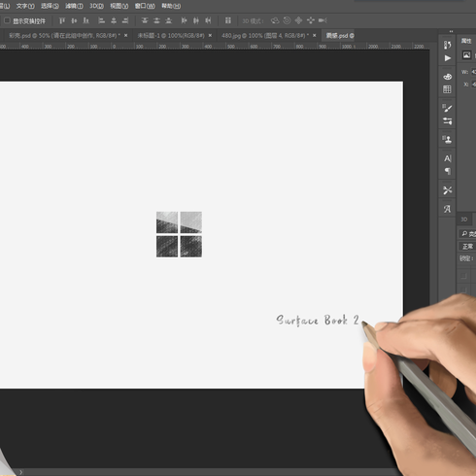
Task: Click the distribute top edges icon
Action: point(145,20)
